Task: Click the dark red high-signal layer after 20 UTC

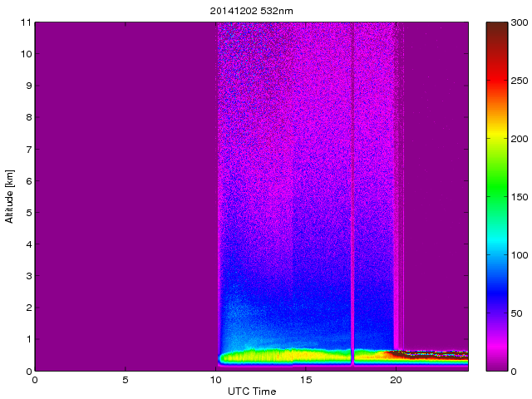Action: click(x=431, y=355)
